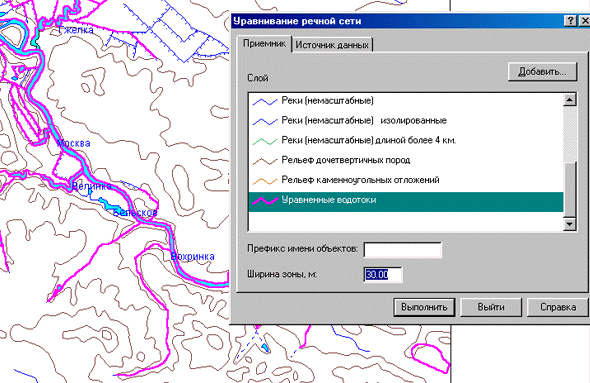The image size is (590, 383).
Task: Open help with the Справка button
Action: pos(558,307)
